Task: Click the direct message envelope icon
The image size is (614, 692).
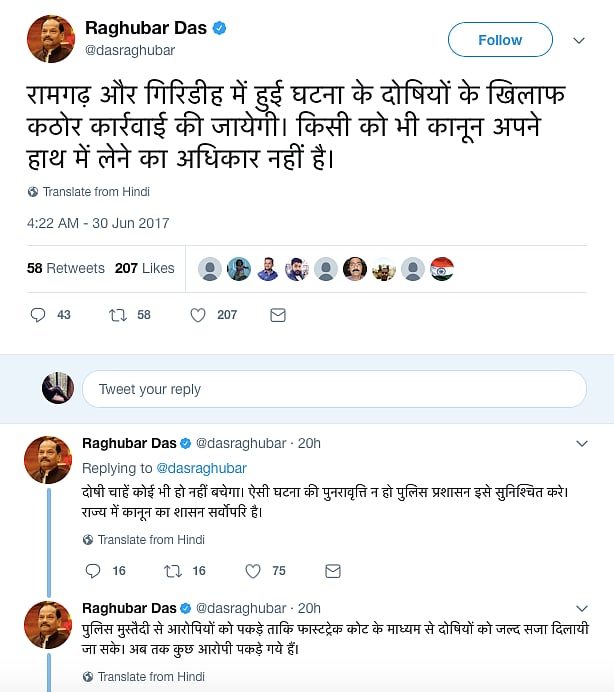Action: (x=278, y=315)
